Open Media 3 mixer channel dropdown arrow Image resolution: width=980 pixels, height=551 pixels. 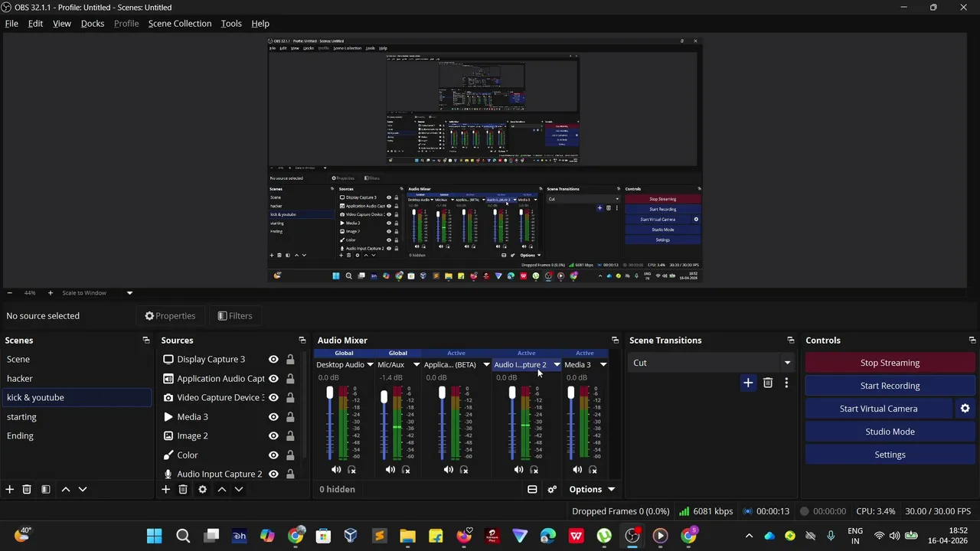tap(603, 365)
